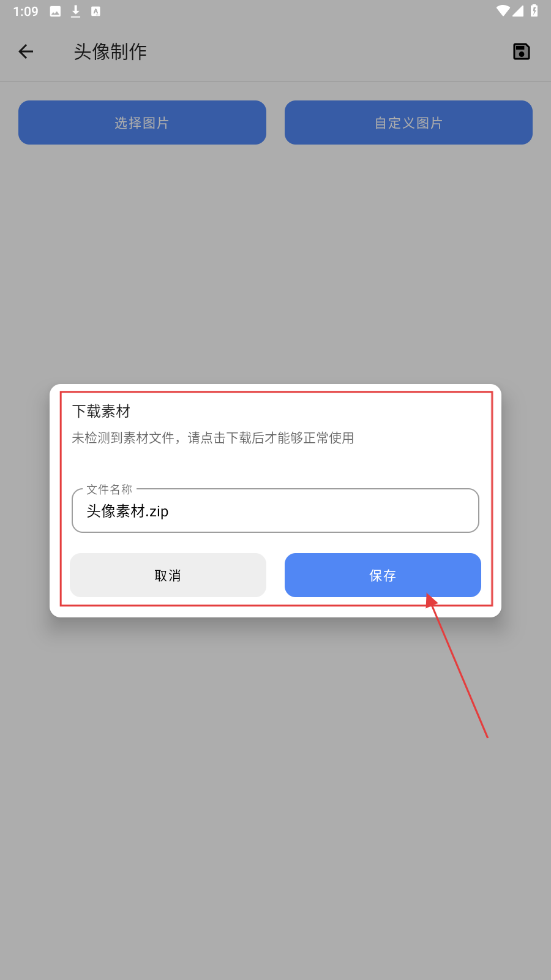551x980 pixels.
Task: Click the save floppy disk icon
Action: (x=521, y=51)
